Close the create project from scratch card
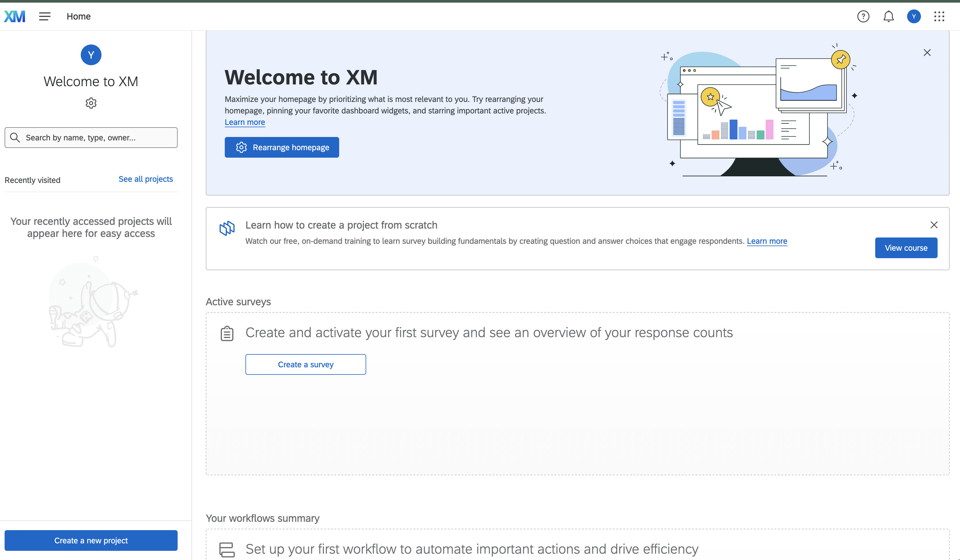The image size is (960, 560). (934, 225)
